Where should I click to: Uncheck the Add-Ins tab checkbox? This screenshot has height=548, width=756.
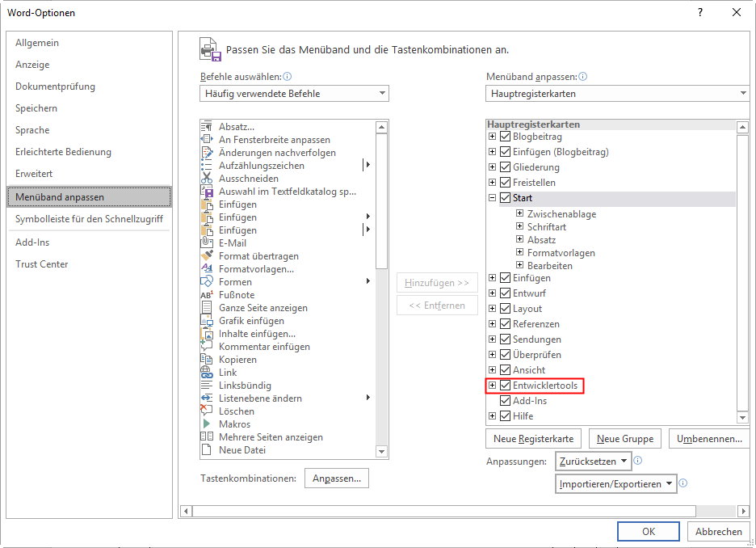tap(506, 400)
